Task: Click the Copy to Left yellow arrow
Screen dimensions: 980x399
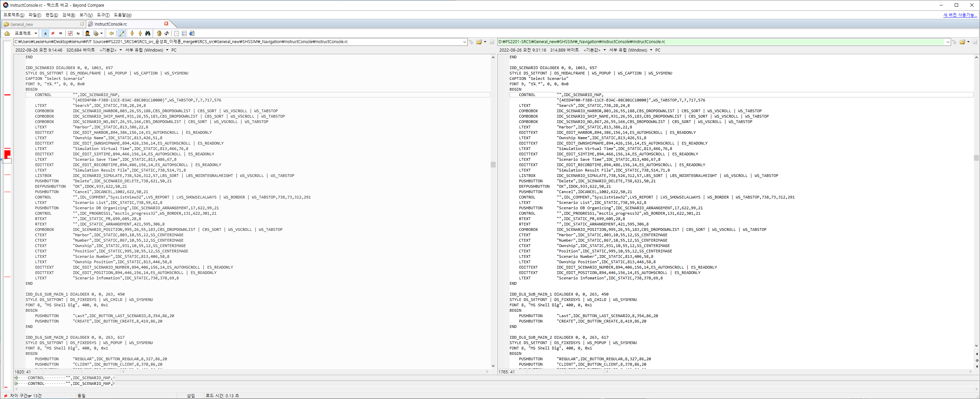Action: coord(111,33)
